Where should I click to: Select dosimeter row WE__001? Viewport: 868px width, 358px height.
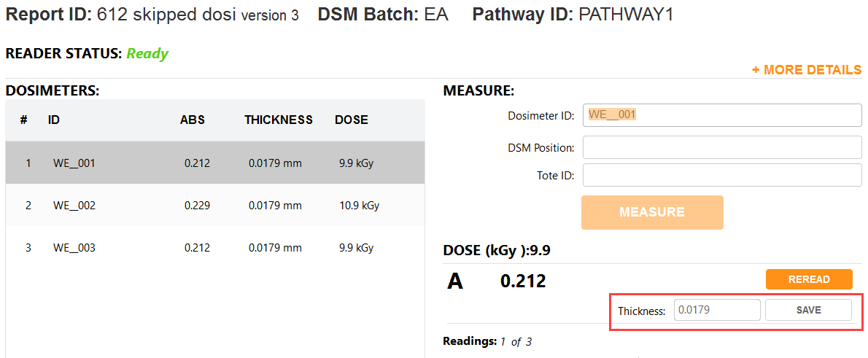(215, 163)
